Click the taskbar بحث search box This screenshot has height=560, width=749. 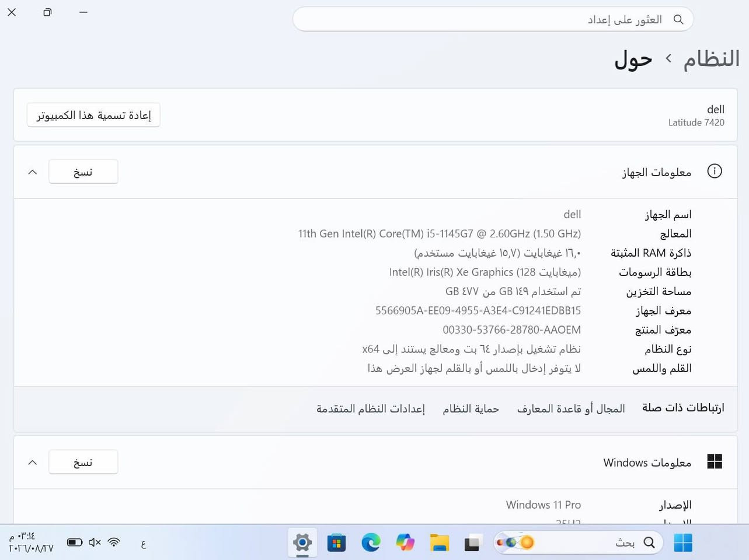click(x=578, y=542)
